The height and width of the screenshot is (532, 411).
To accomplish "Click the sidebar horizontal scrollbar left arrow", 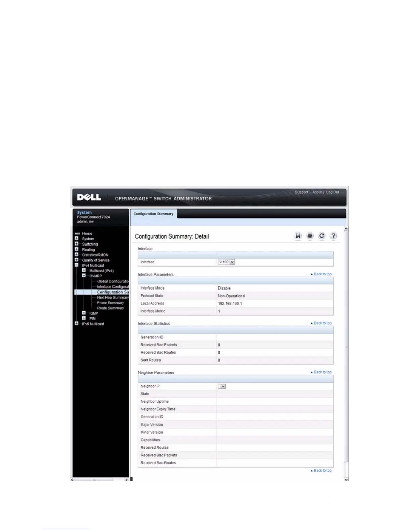I will (x=73, y=479).
